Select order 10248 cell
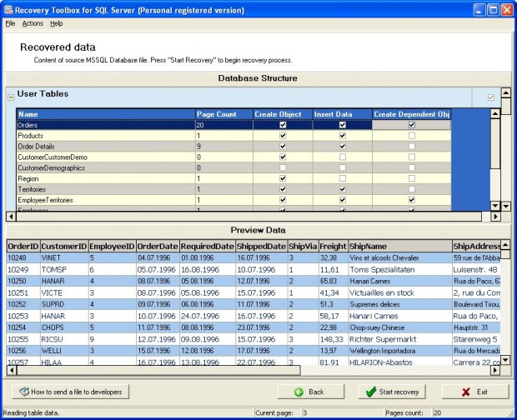The width and height of the screenshot is (517, 420). click(23, 258)
